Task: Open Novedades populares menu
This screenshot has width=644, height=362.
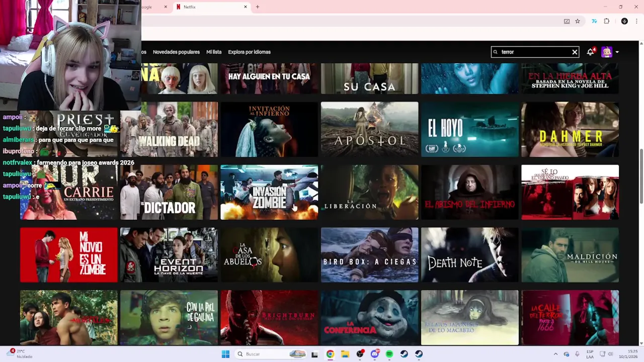Action: coord(176,52)
